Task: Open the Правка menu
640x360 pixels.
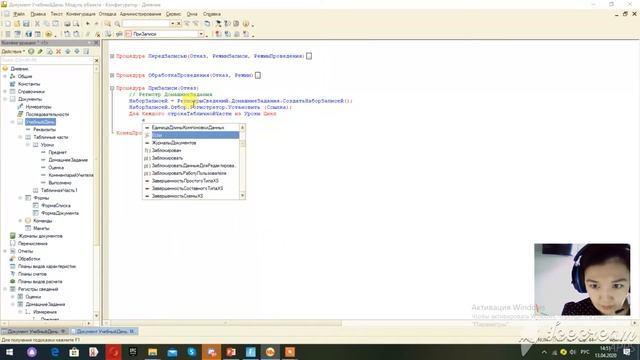Action: pos(38,14)
